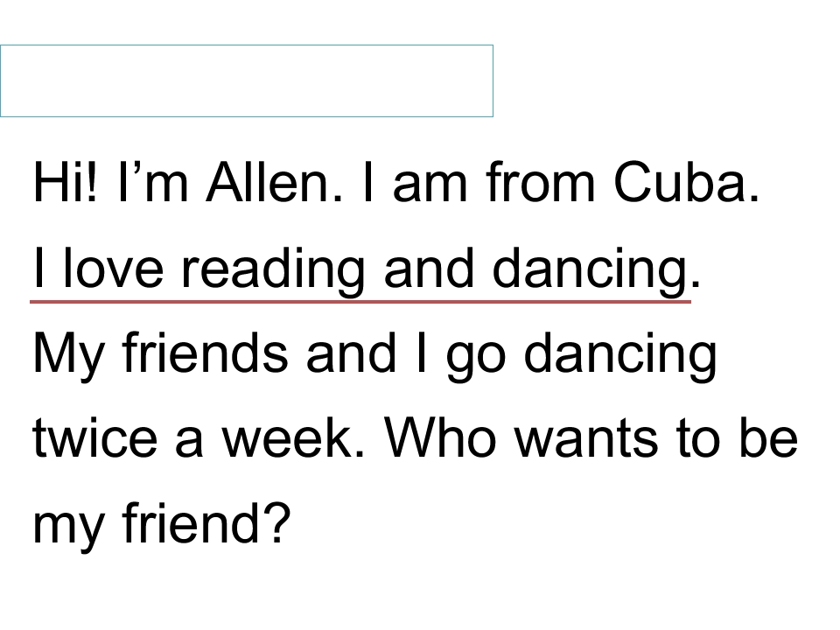Click the empty title text box
The image size is (840, 630).
[x=247, y=80]
